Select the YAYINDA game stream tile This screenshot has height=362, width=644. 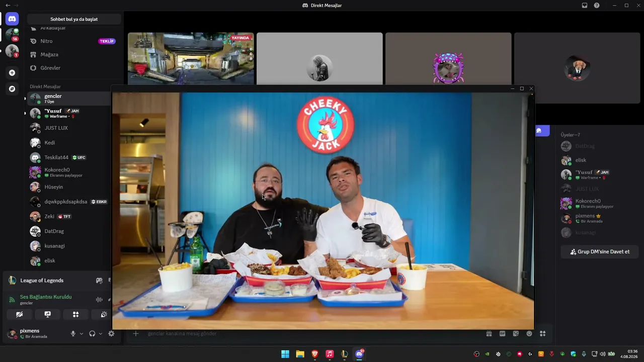tap(191, 58)
